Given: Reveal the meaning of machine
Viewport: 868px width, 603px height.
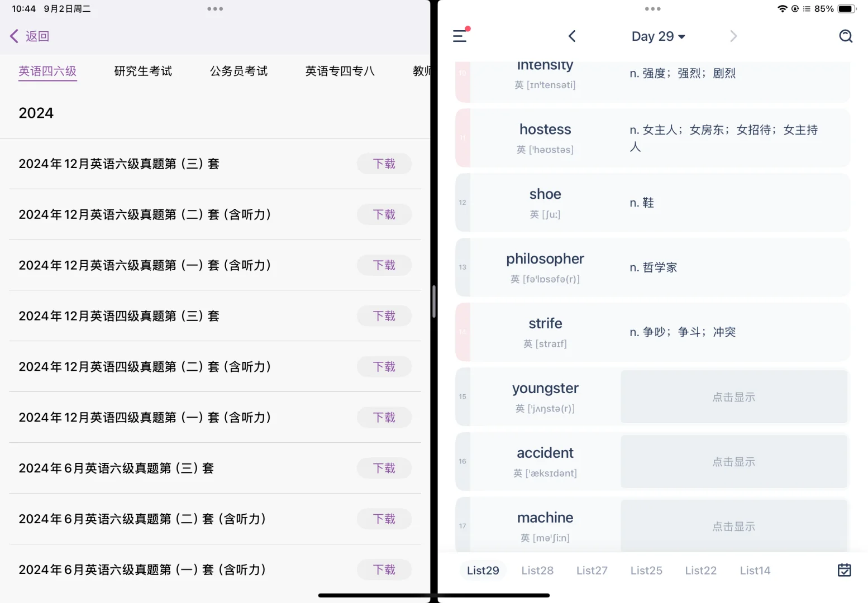Looking at the screenshot, I should pyautogui.click(x=733, y=525).
